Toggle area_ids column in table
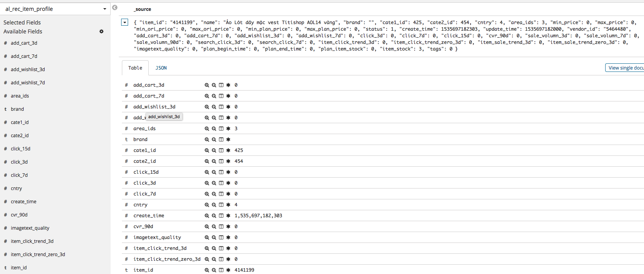This screenshot has width=644, height=274. click(x=221, y=129)
